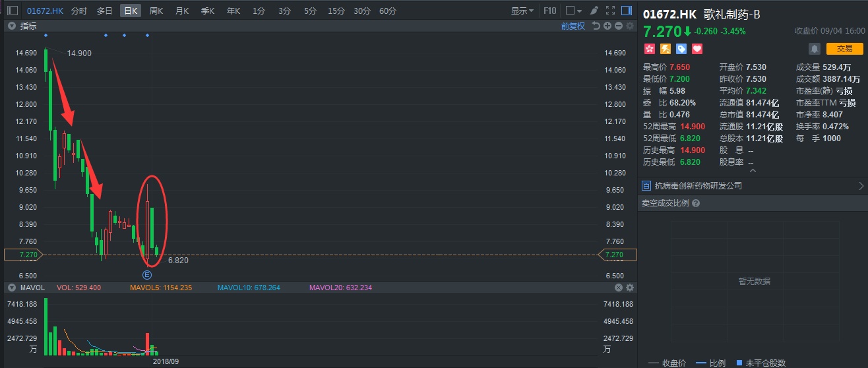Image resolution: width=868 pixels, height=368 pixels.
Task: Close the MAVOL indicator panel
Action: click(619, 288)
